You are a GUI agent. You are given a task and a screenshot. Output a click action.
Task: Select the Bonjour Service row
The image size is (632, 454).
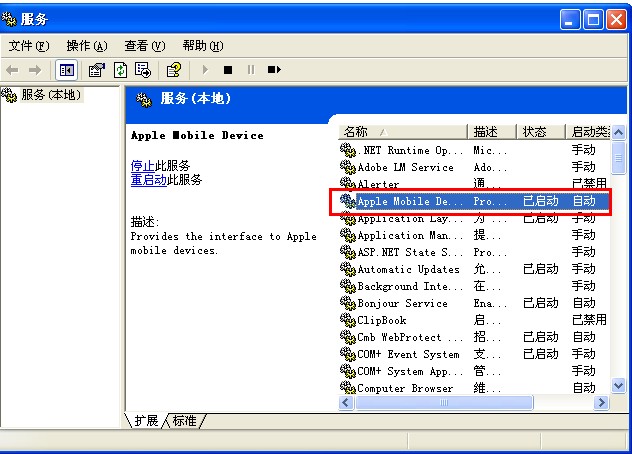point(474,303)
